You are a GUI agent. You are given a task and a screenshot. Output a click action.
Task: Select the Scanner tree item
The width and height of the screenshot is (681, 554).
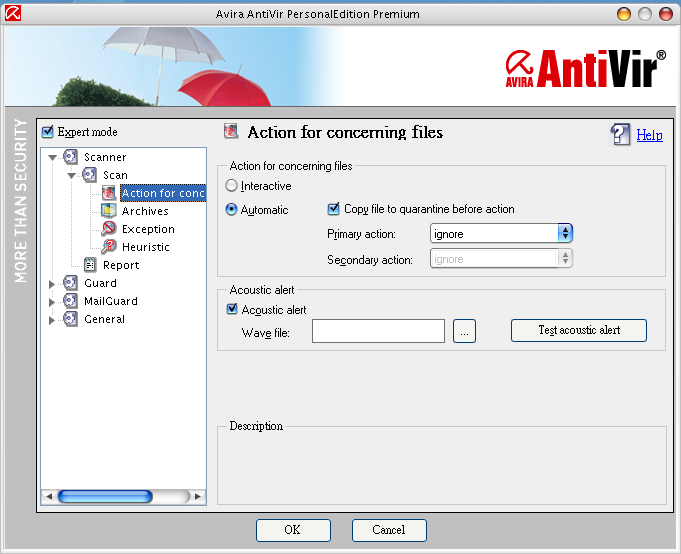[105, 157]
